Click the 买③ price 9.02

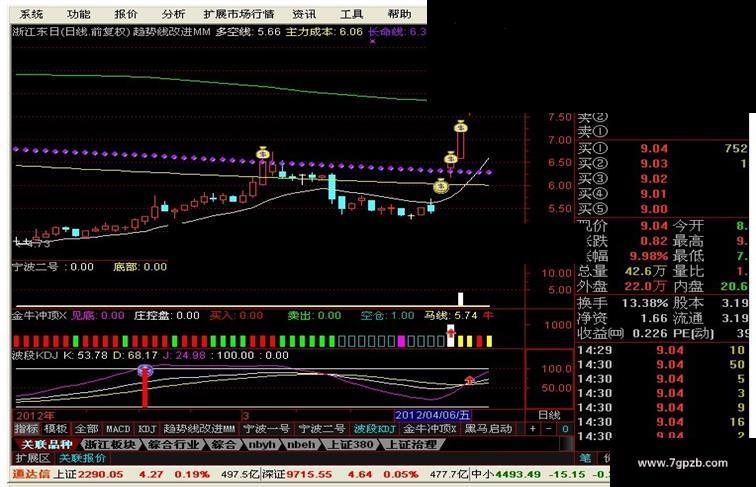pos(654,179)
